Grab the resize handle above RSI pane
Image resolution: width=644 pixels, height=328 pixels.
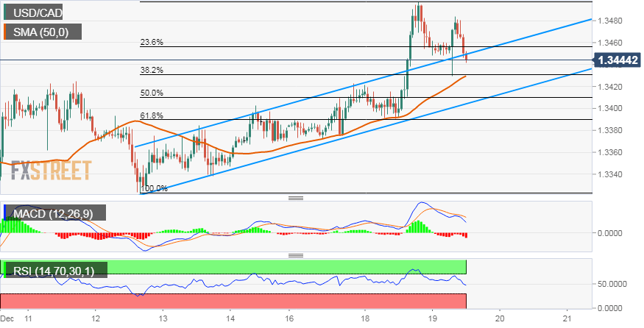coord(296,255)
